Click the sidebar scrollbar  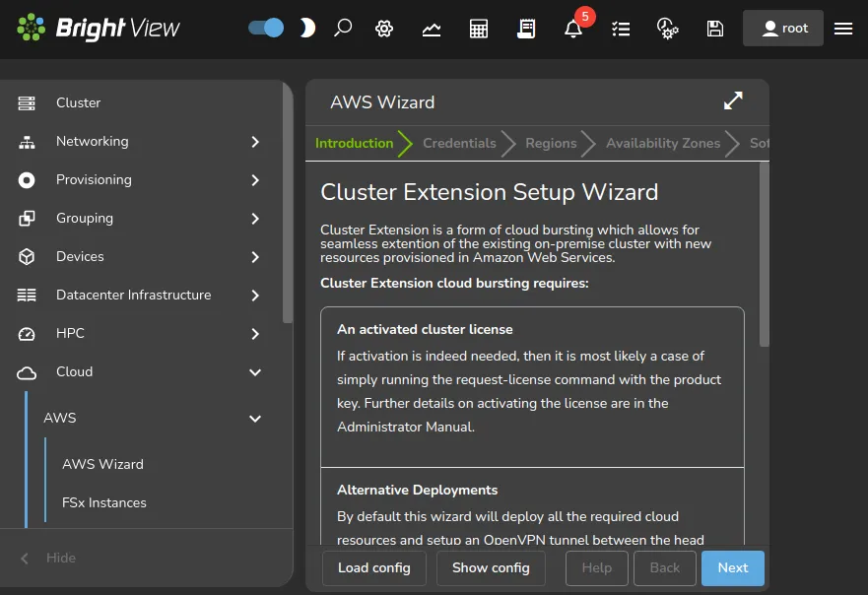click(x=288, y=203)
